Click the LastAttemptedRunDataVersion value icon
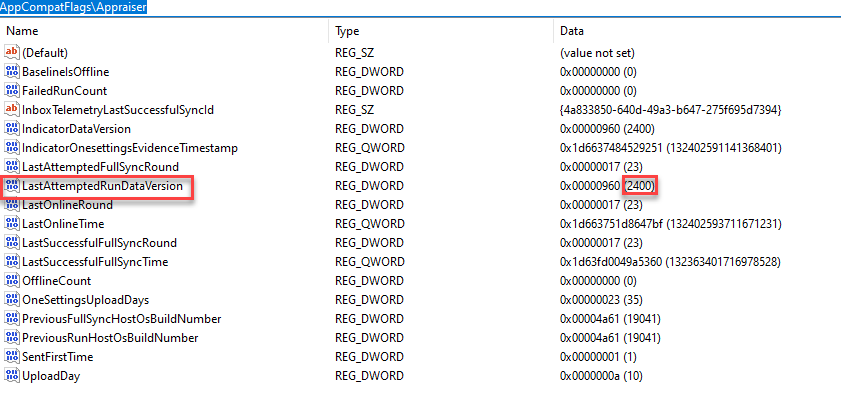 coord(11,186)
